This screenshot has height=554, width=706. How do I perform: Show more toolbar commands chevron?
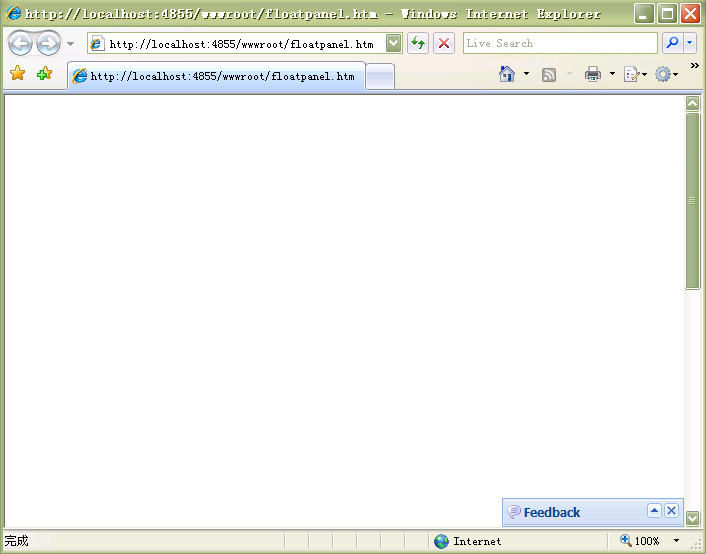click(x=695, y=66)
